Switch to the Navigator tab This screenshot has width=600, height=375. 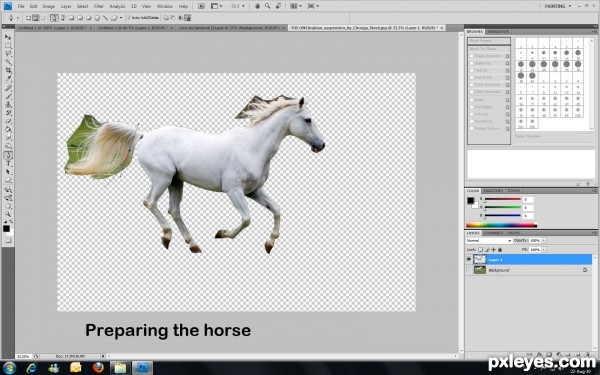tap(498, 31)
